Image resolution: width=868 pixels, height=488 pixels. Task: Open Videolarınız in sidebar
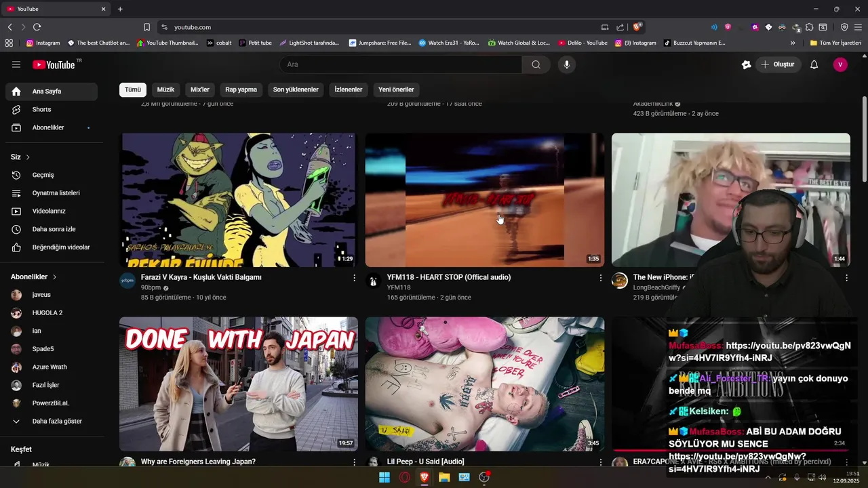52,211
